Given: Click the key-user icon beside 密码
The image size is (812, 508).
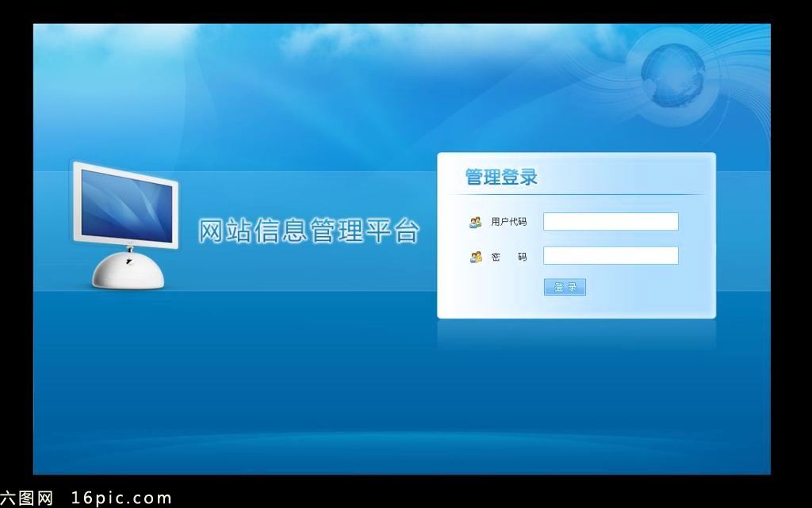Looking at the screenshot, I should [x=476, y=257].
